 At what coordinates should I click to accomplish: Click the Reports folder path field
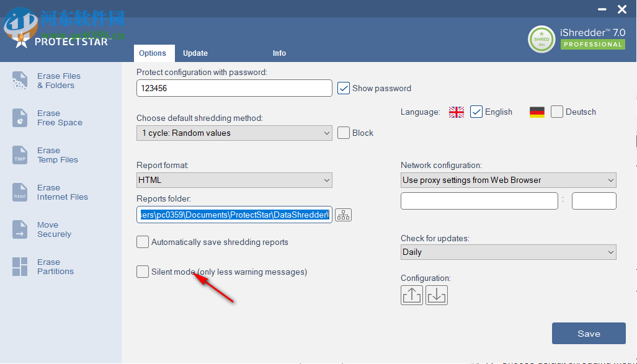click(x=234, y=215)
